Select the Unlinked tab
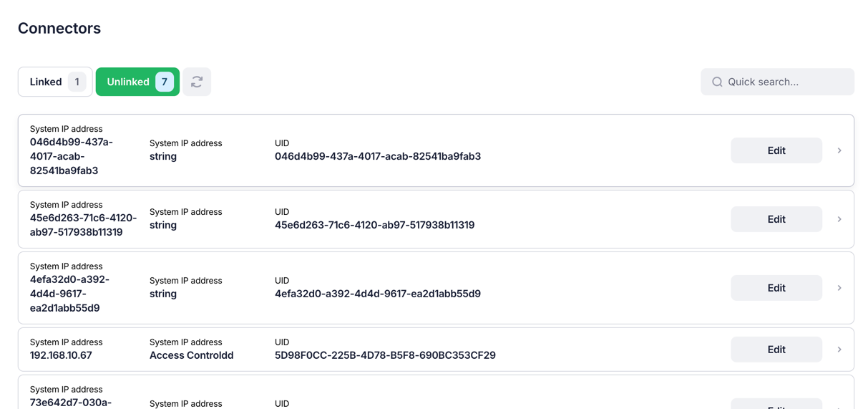 tap(137, 82)
